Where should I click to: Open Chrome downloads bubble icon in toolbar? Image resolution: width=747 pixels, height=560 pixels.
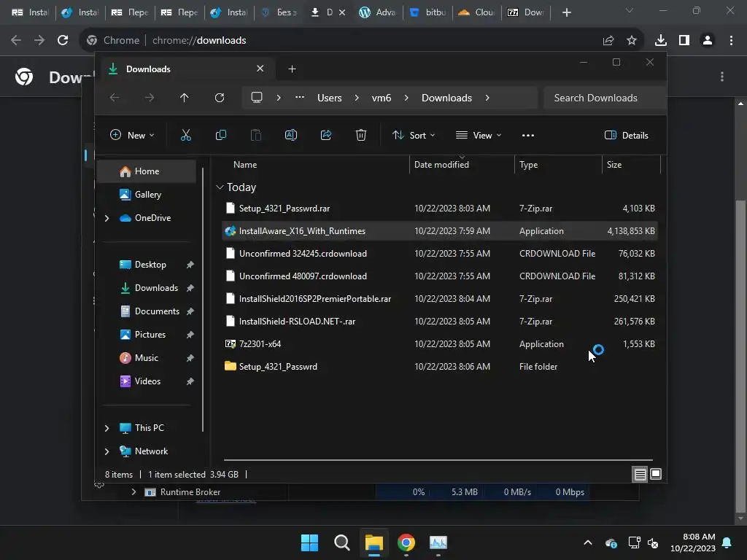pyautogui.click(x=661, y=41)
